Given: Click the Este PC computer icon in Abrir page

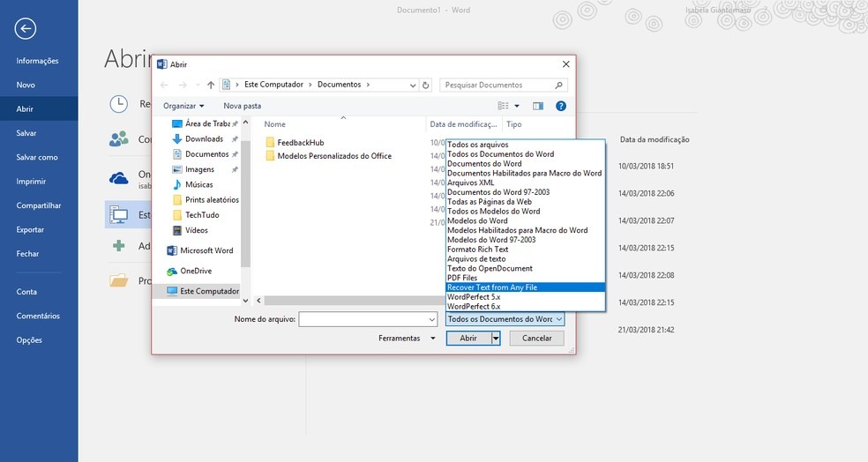Looking at the screenshot, I should tap(118, 214).
